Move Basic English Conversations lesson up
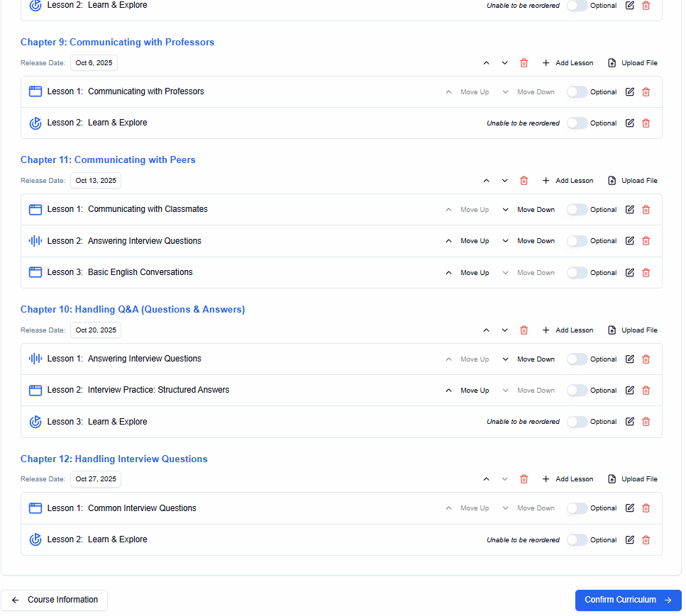This screenshot has width=686, height=616. [x=467, y=272]
